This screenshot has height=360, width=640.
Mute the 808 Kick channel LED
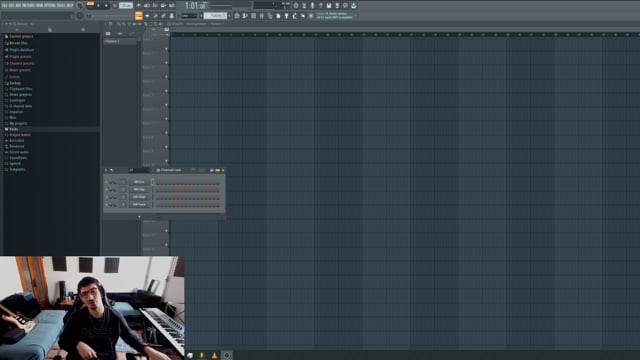point(106,182)
